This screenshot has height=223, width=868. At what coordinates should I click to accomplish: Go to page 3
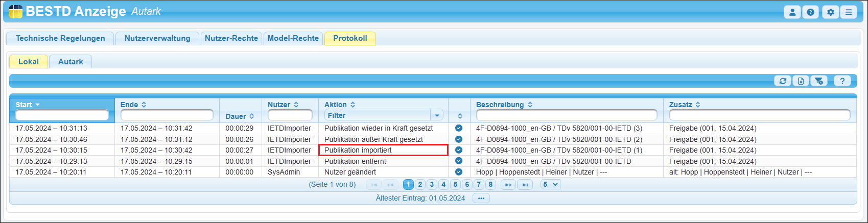[432, 185]
